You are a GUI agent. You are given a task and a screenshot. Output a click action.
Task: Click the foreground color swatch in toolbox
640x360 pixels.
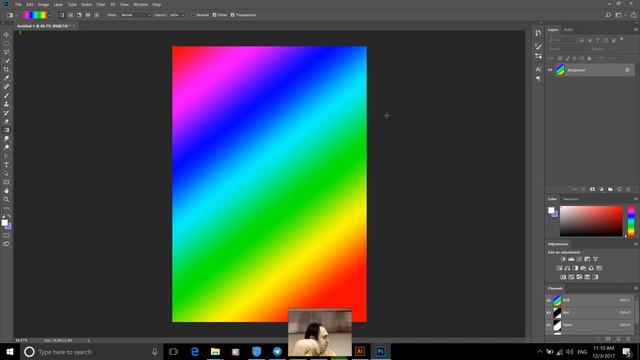(4, 222)
